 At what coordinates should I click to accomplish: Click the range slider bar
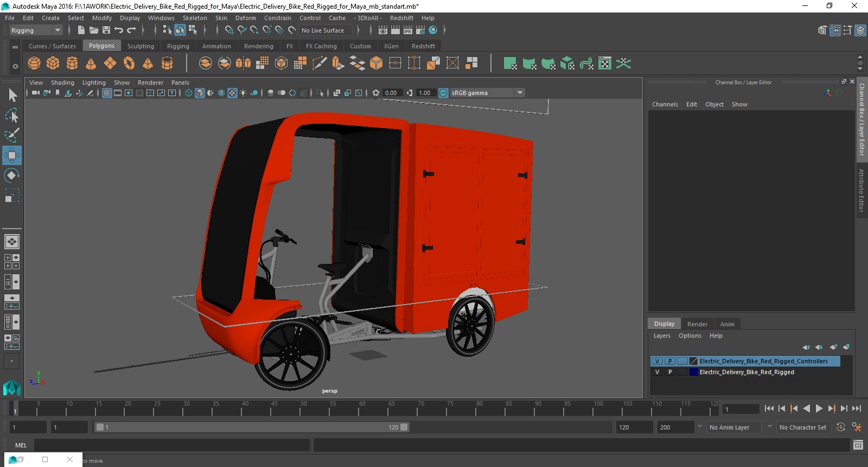click(x=252, y=427)
